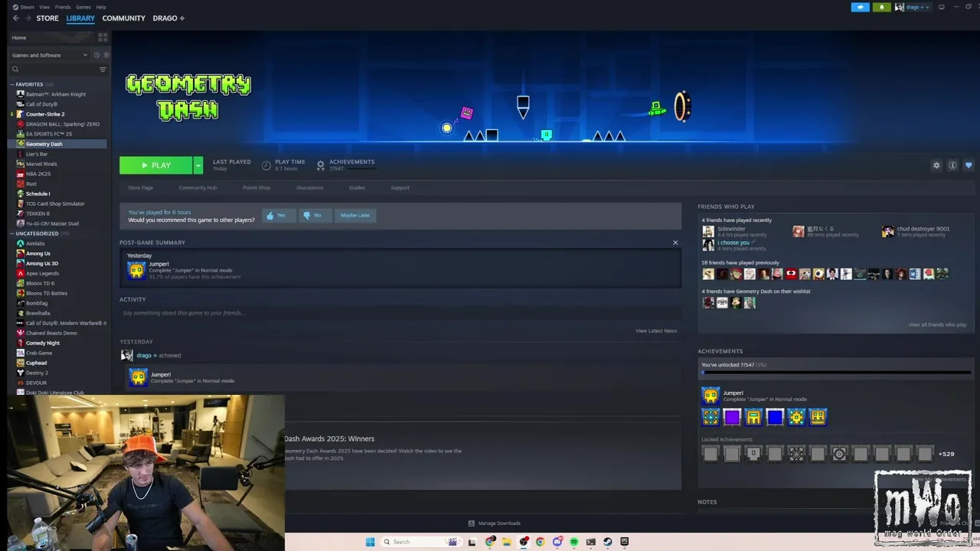Viewport: 980px width, 551px height.
Task: Open the announcements megaphone button
Action: pyautogui.click(x=861, y=7)
